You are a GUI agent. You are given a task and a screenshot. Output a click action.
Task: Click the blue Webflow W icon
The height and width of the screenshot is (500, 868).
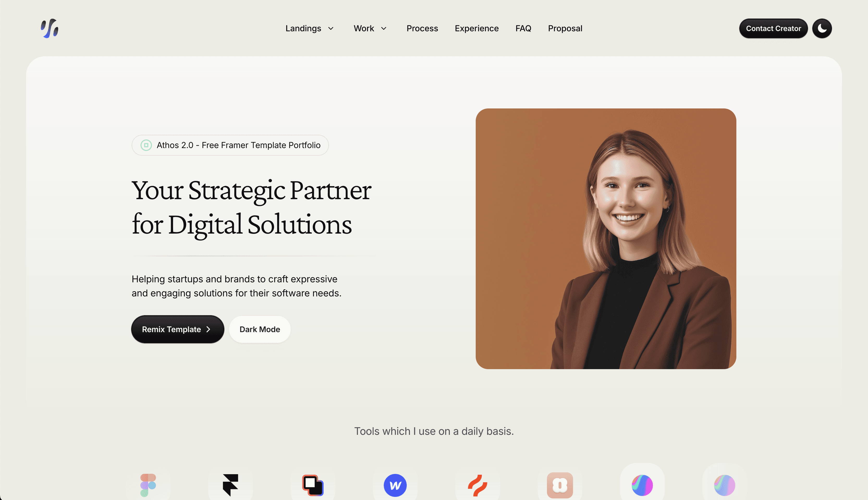[395, 485]
